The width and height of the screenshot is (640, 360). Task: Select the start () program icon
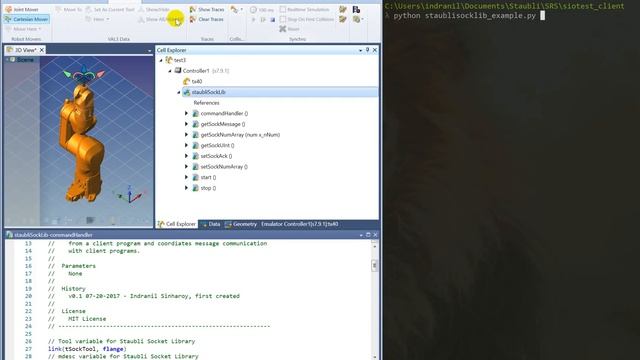tap(196, 177)
